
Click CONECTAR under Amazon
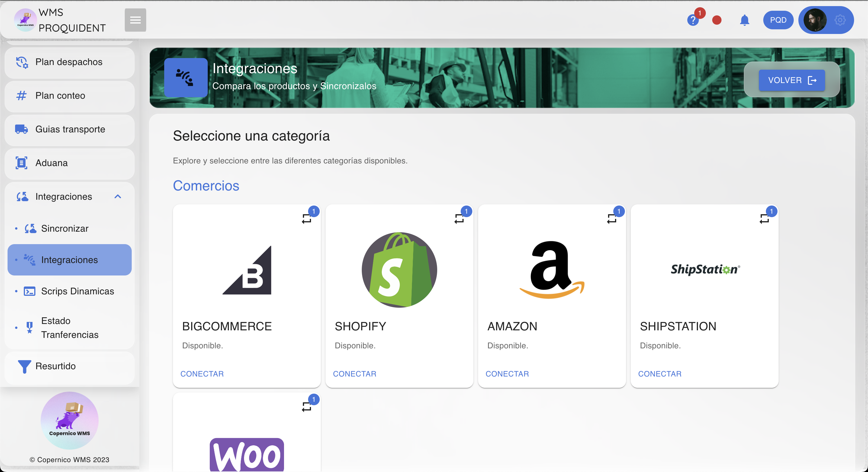[x=507, y=374]
